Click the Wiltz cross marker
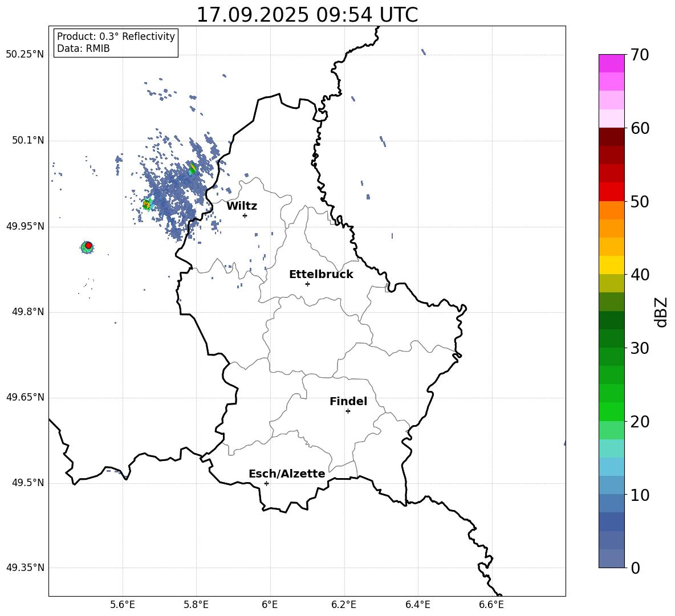Screen dimensions: 675x616 tap(245, 215)
